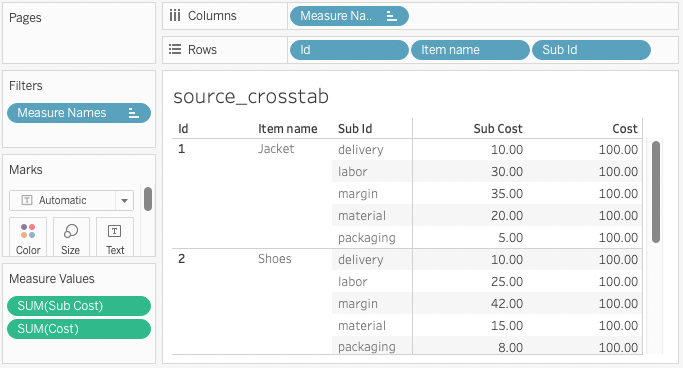Click the source_crosstab sheet title
The image size is (683, 368).
coord(251,96)
